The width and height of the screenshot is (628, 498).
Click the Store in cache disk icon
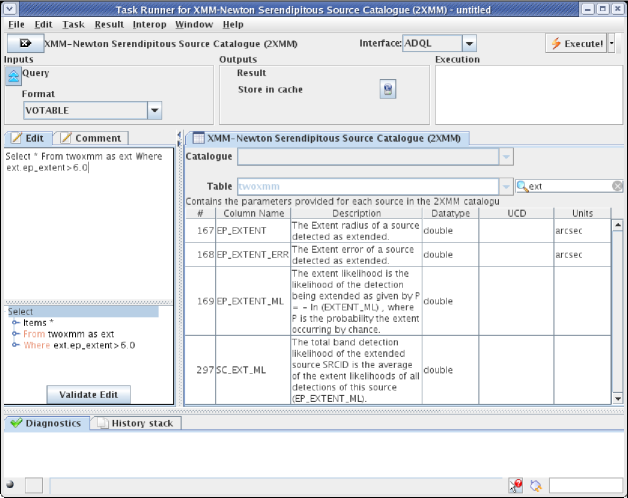coord(388,89)
